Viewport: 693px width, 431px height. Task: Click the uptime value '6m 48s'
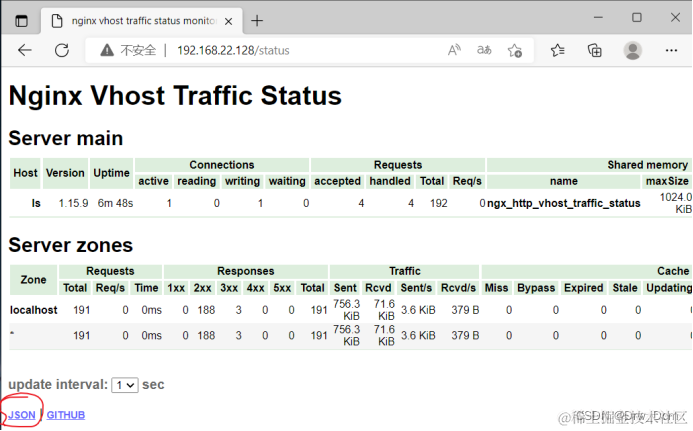click(x=115, y=203)
